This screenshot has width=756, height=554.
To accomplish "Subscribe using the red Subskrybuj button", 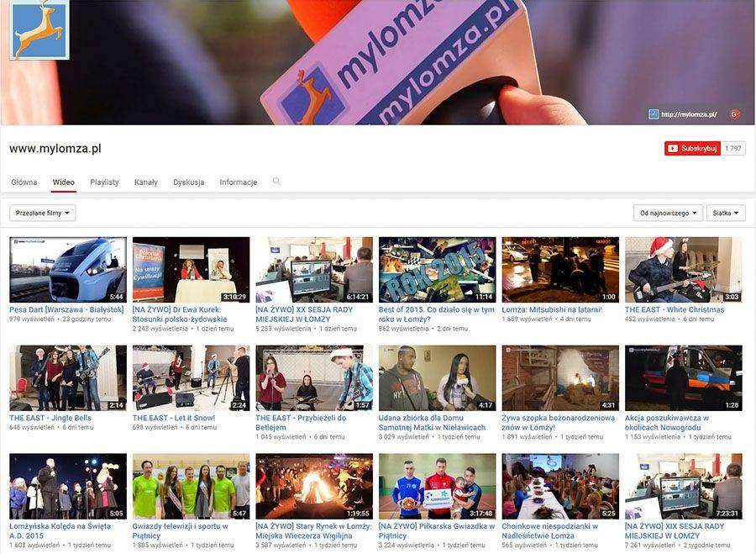I will point(692,149).
